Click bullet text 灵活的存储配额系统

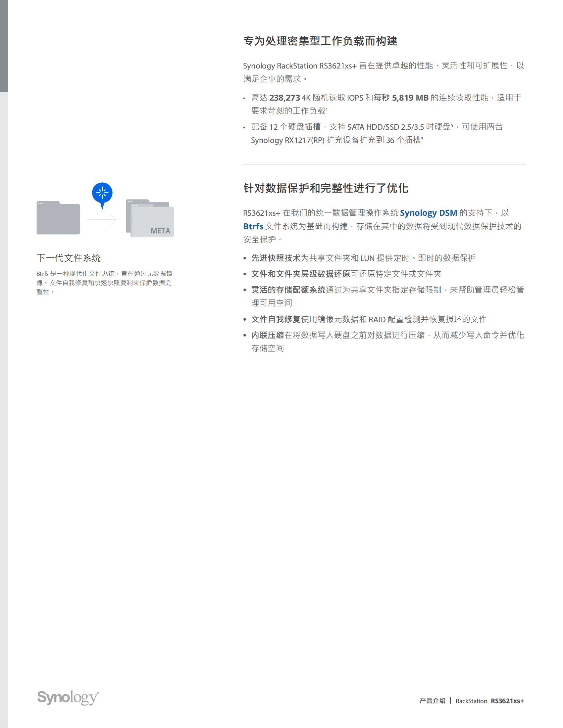288,290
